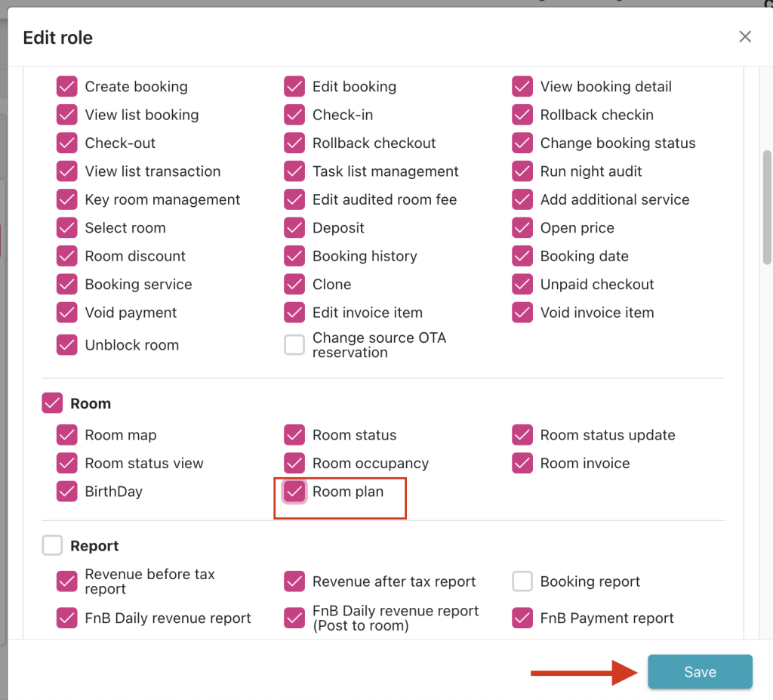Disable the Open price permission

522,228
